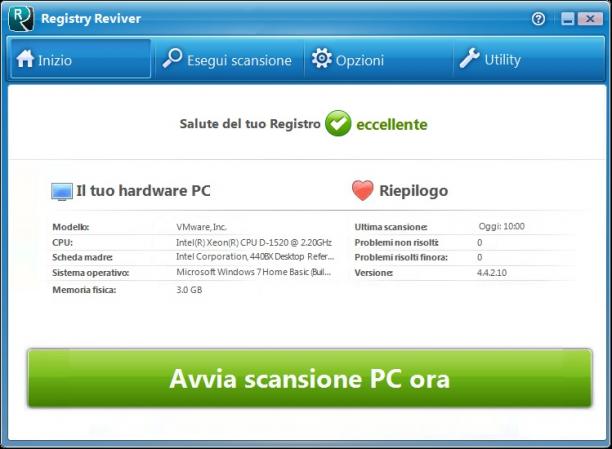Open the Esegui scansione tab
This screenshot has width=612, height=449.
(229, 59)
